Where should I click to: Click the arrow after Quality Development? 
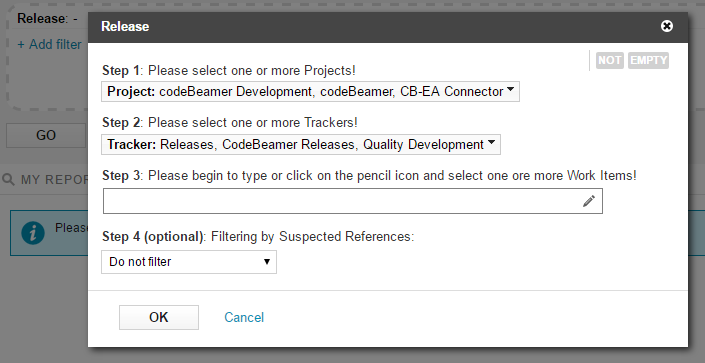point(491,143)
